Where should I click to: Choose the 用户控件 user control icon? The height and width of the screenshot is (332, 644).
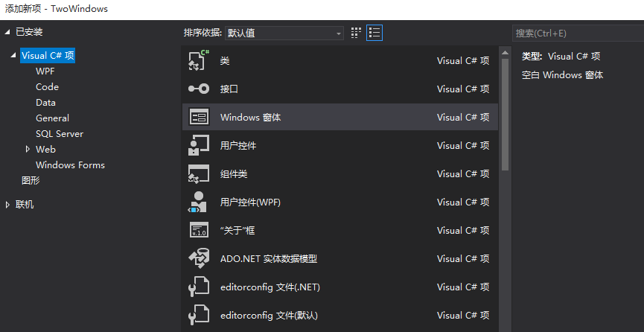click(199, 145)
